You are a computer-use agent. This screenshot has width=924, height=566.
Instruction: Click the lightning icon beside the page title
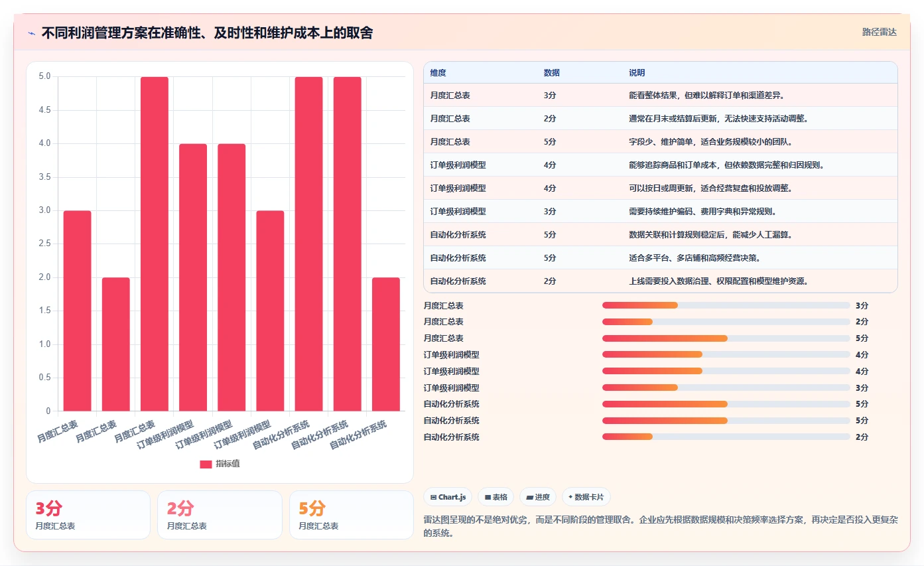click(x=31, y=33)
